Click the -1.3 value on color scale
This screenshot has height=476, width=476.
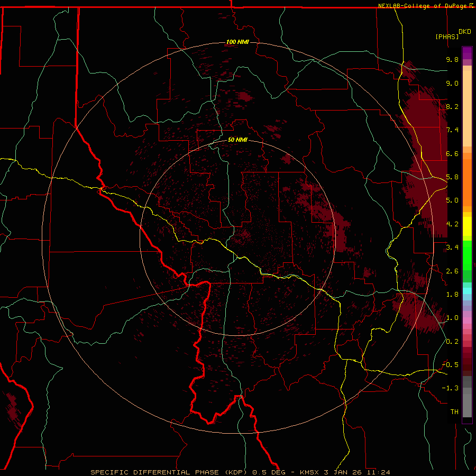point(450,388)
